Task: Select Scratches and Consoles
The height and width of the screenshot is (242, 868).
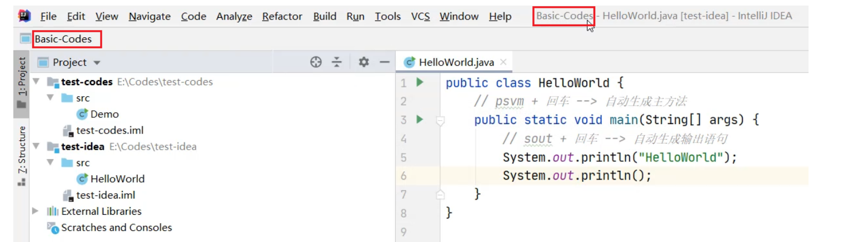Action: click(116, 227)
